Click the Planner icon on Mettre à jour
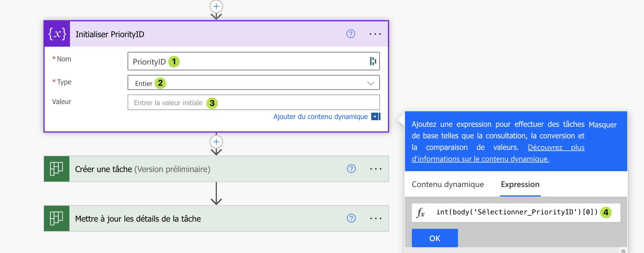The width and height of the screenshot is (644, 253). pos(56,218)
